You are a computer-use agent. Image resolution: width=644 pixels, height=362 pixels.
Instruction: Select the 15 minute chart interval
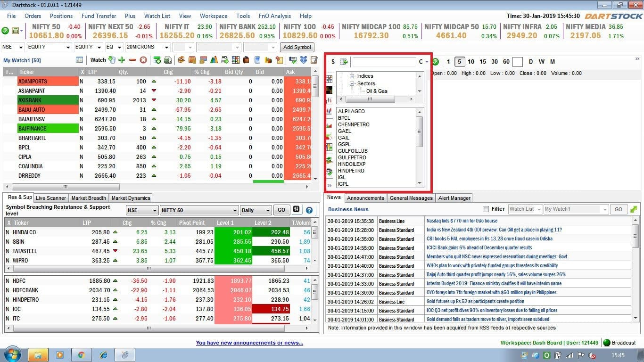coord(483,62)
